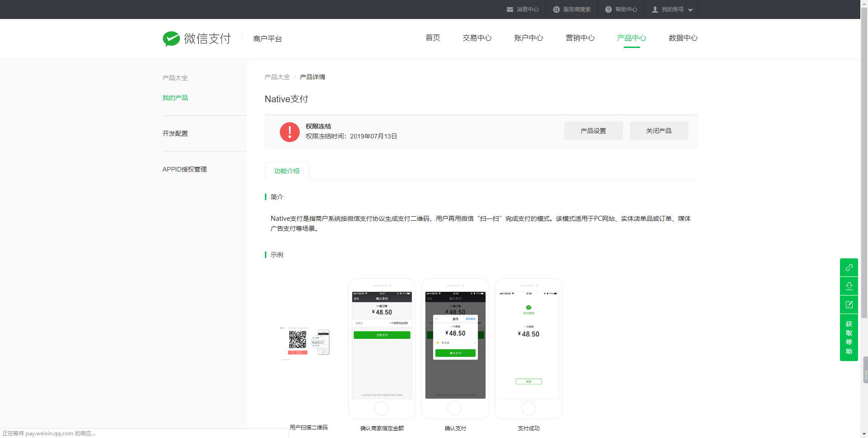Click the search icon beside 服务商搜索

[557, 10]
